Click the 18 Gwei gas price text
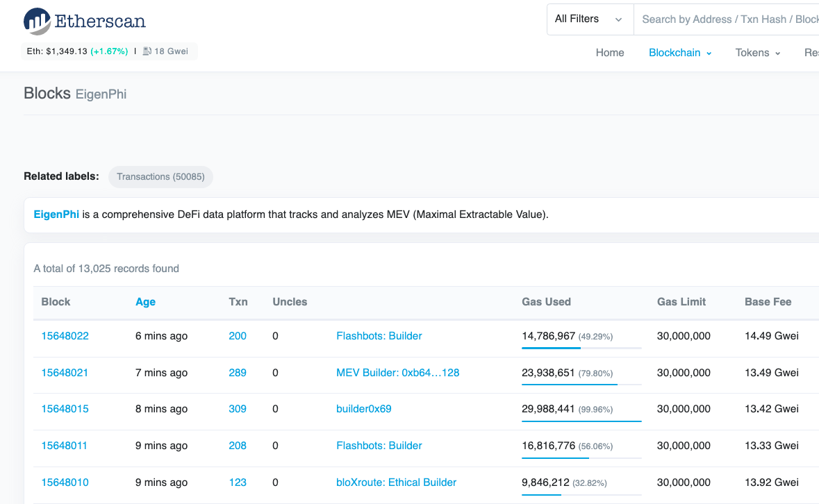The image size is (819, 504). pos(172,51)
